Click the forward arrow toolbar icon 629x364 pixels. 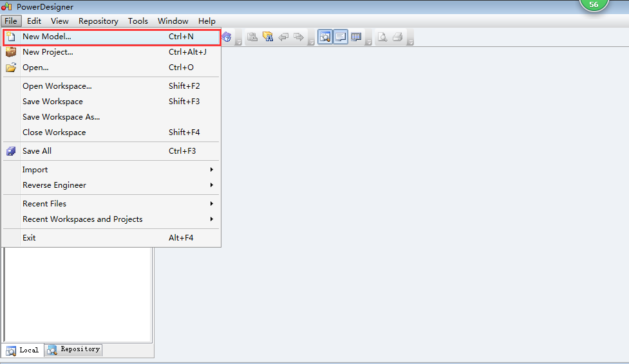(299, 37)
